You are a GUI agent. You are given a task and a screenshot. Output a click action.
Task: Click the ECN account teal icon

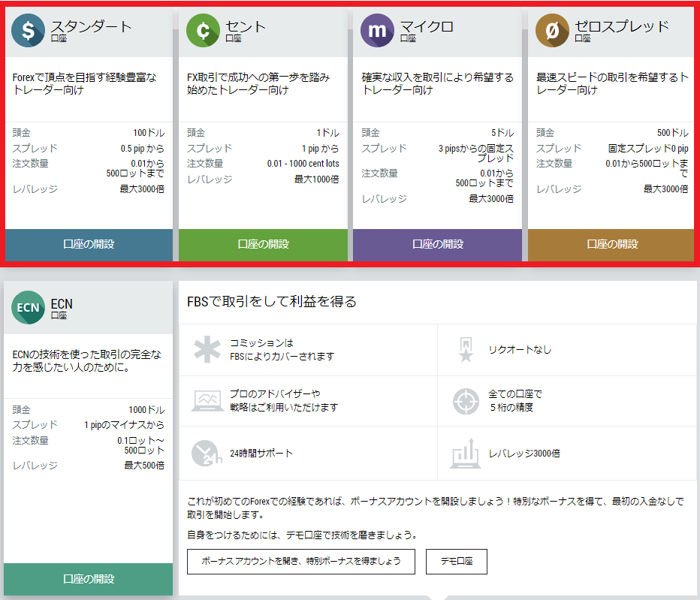tap(28, 308)
